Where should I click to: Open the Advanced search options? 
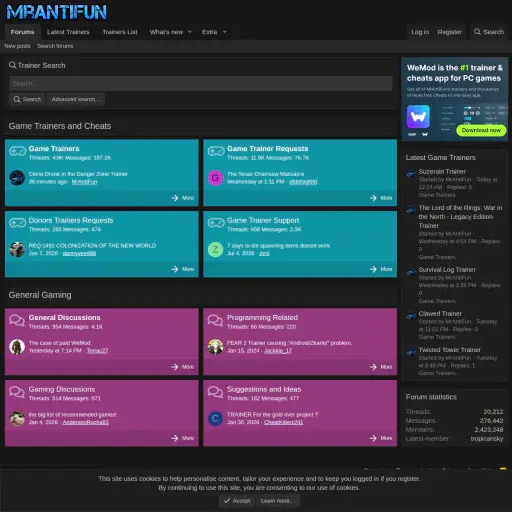coord(76,99)
